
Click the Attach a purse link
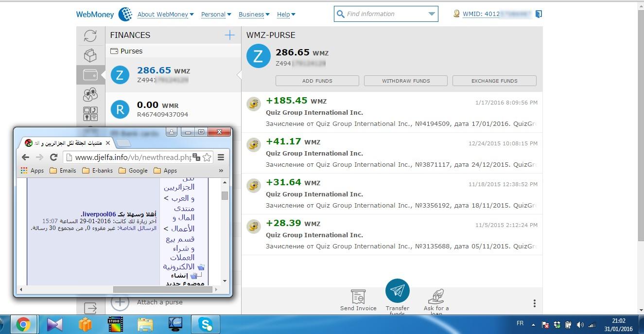point(160,302)
